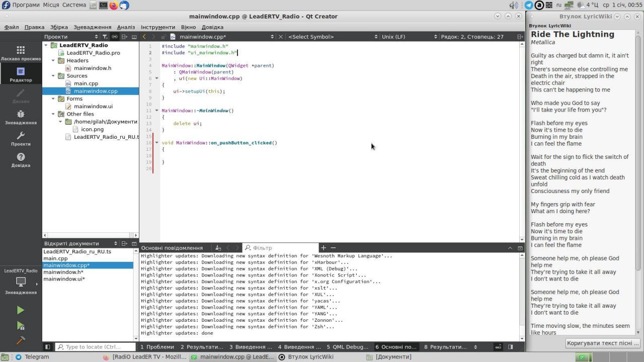The width and height of the screenshot is (644, 362).
Task: Click the green Run button
Action: tap(21, 310)
